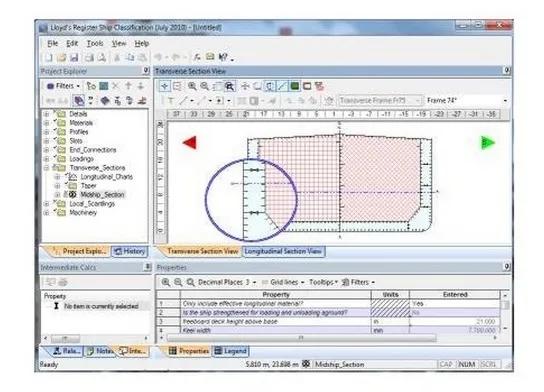Click the green next frame arrow

tap(488, 143)
